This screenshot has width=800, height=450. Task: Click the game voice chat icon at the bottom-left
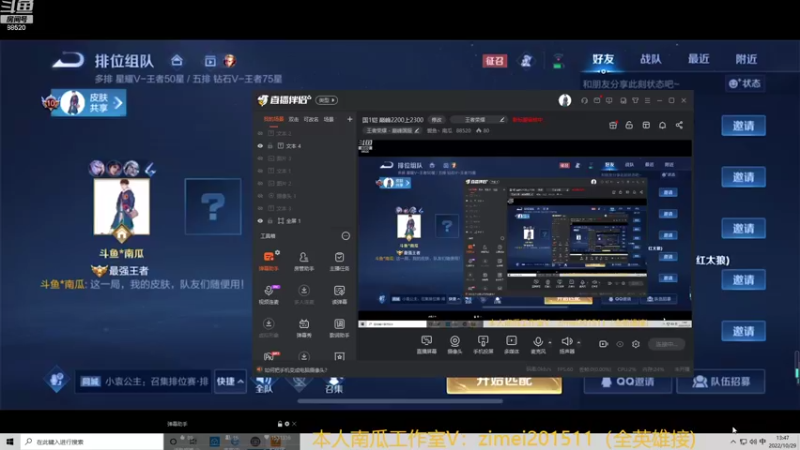click(x=56, y=380)
